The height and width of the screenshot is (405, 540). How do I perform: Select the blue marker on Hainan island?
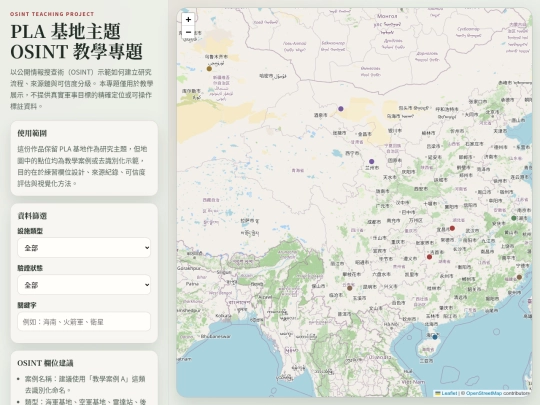[x=435, y=337]
